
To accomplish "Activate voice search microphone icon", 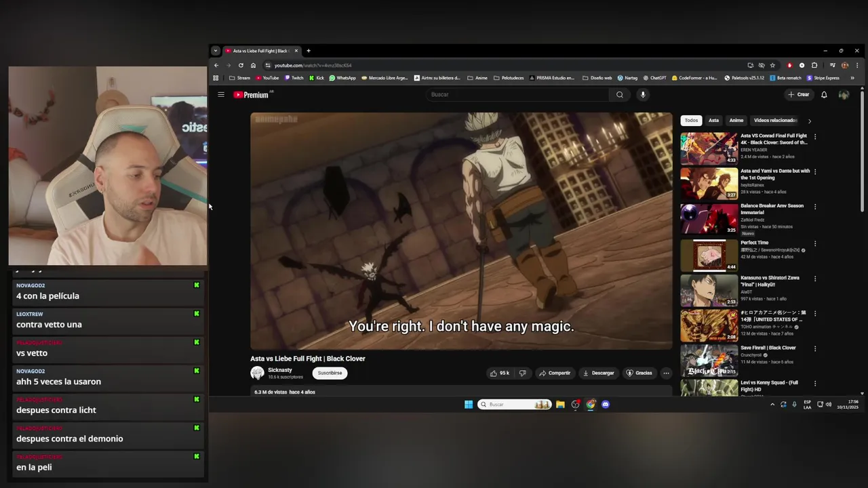I will coord(643,95).
